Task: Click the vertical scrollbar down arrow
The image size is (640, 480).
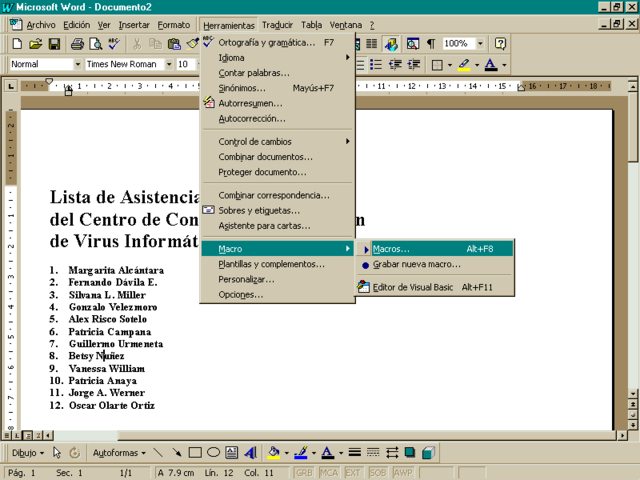Action: pyautogui.click(x=633, y=394)
